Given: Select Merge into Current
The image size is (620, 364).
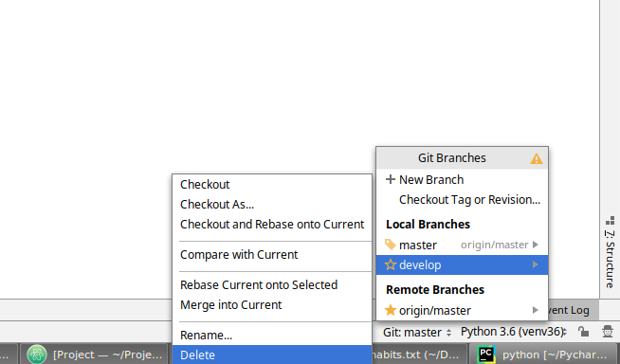Looking at the screenshot, I should (x=272, y=304).
